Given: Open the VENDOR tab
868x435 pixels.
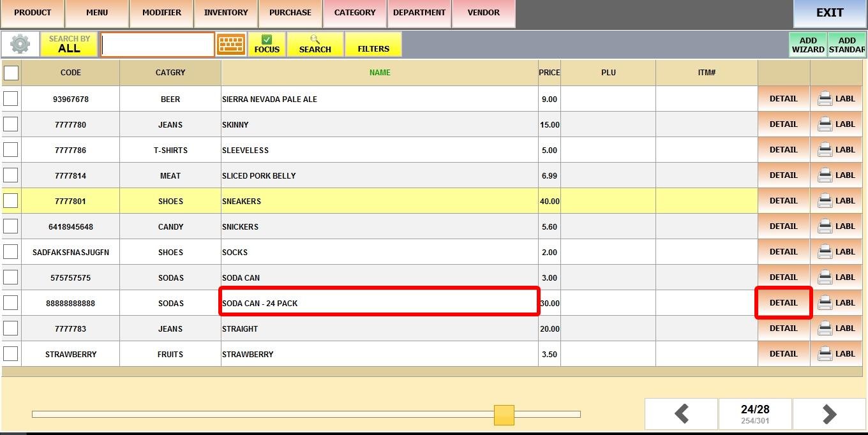Looking at the screenshot, I should point(483,13).
